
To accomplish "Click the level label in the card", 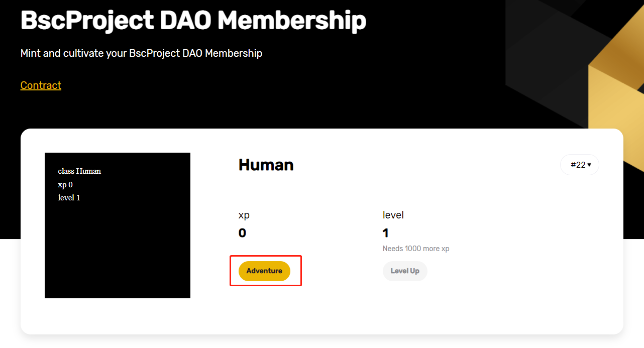I will point(393,215).
